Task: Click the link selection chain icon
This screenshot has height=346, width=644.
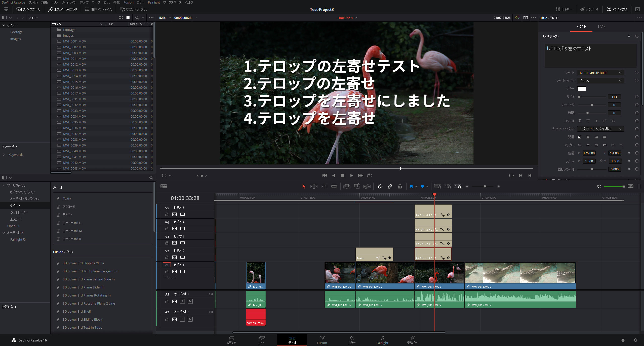Action: [x=390, y=186]
